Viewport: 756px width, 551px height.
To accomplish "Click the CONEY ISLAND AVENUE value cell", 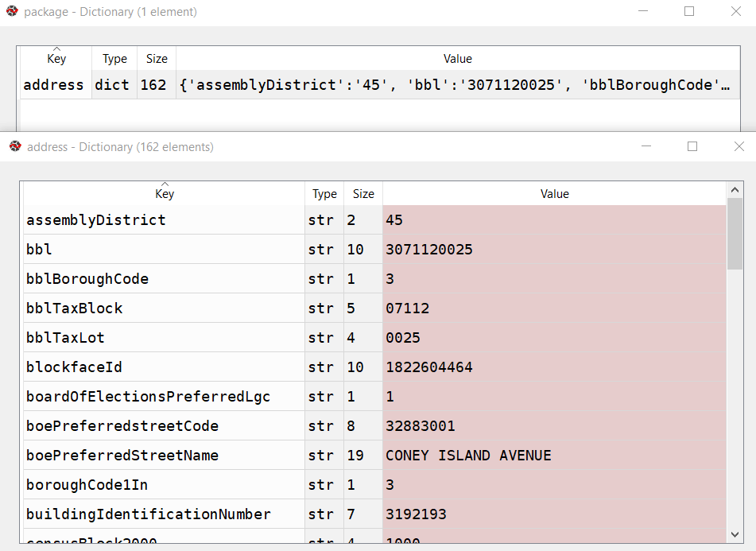I will click(x=468, y=455).
